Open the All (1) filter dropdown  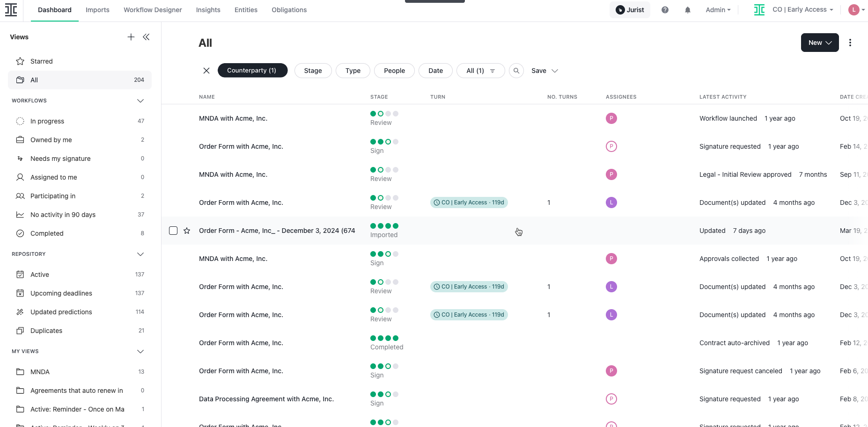[x=480, y=71]
